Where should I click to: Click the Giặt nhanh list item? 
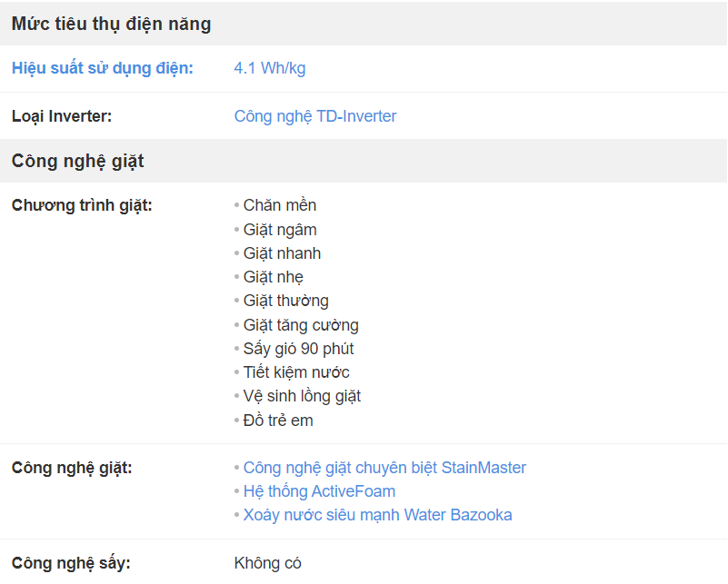tap(282, 253)
